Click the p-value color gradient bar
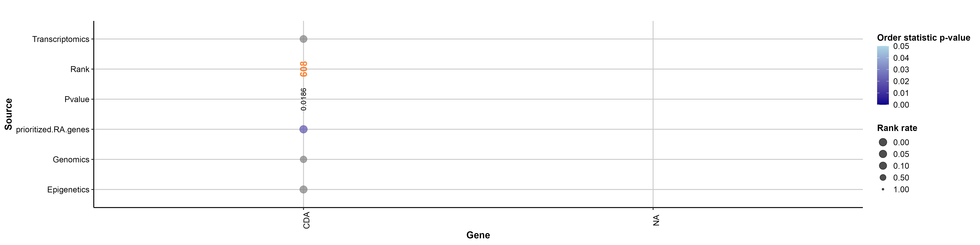This screenshot has width=980, height=245. click(x=883, y=75)
